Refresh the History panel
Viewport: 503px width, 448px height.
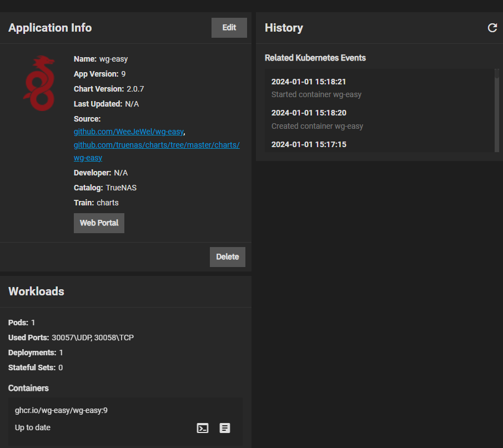[x=492, y=28]
